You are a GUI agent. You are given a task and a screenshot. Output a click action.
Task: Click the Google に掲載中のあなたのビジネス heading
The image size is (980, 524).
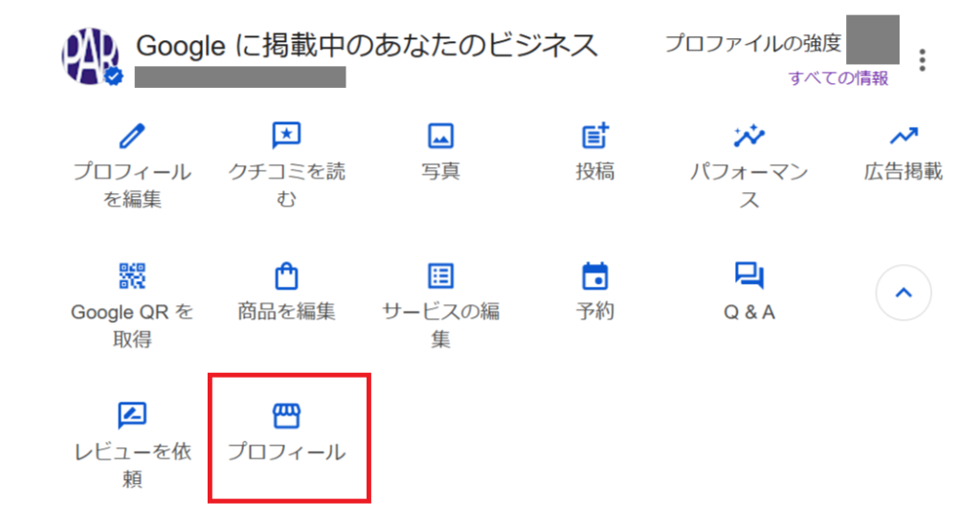coord(367,45)
